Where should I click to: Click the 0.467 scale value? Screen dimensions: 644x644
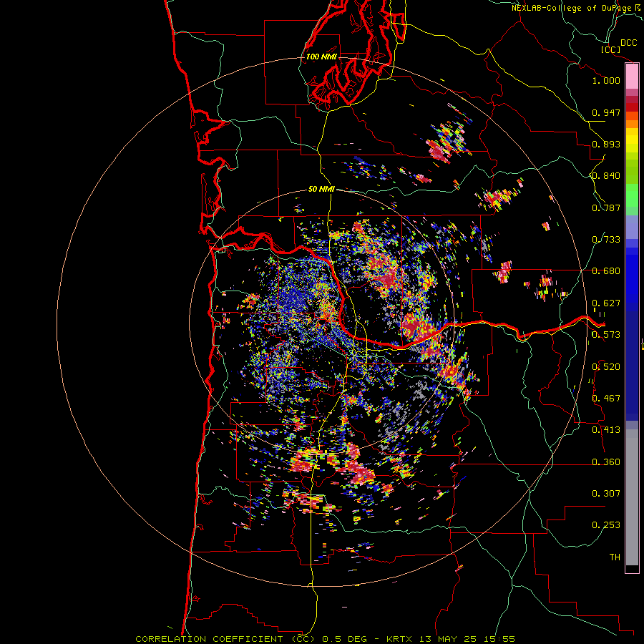[x=606, y=399]
